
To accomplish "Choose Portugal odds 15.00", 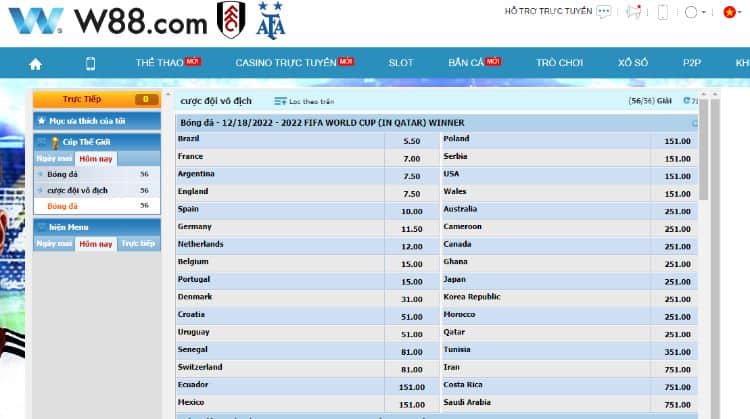I will 411,282.
